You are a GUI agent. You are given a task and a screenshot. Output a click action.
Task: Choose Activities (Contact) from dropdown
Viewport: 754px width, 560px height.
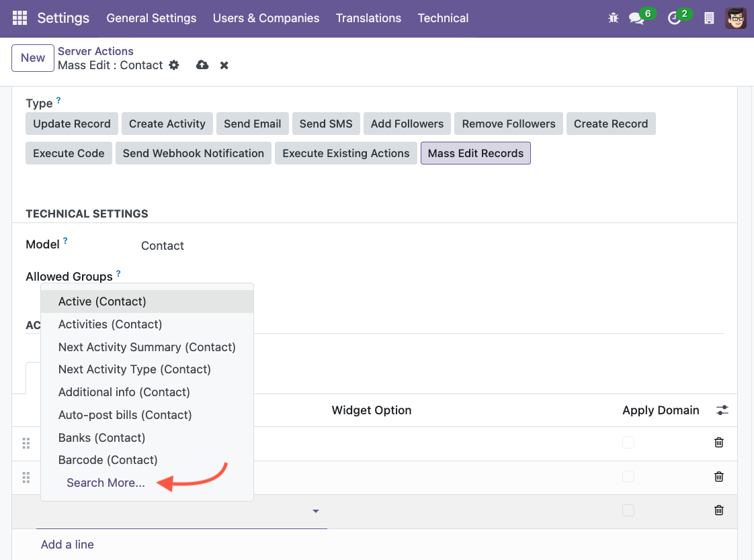(x=147, y=324)
